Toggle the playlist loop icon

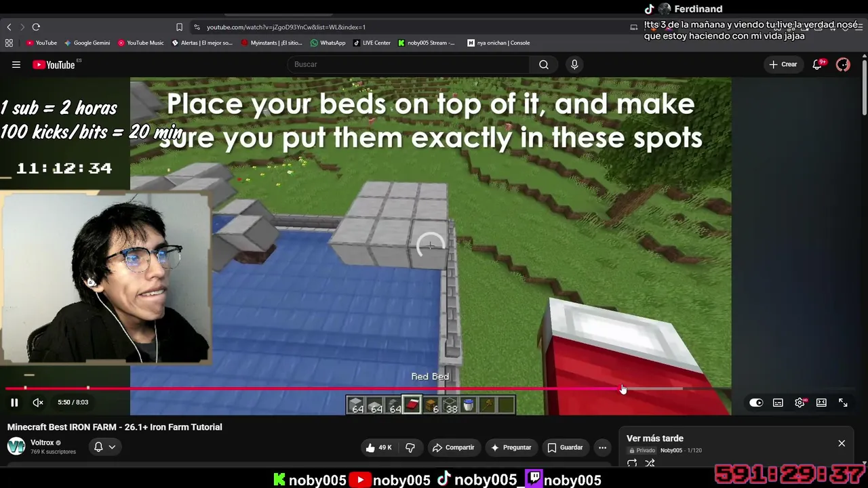pyautogui.click(x=632, y=464)
